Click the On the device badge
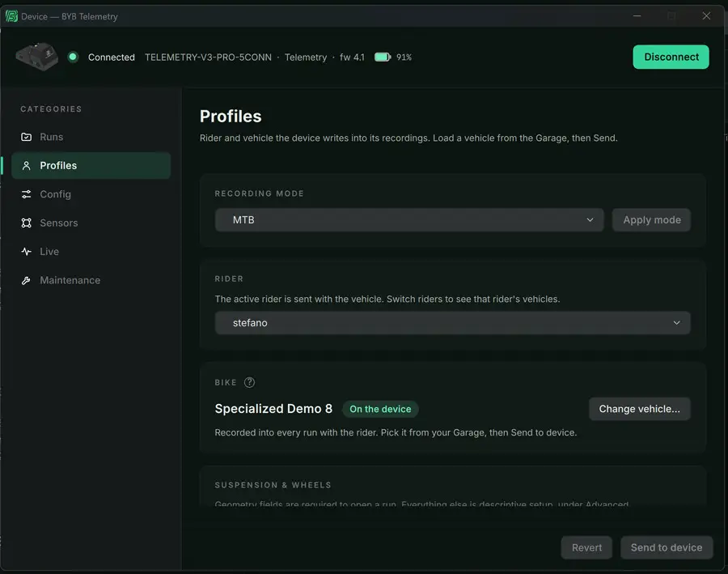The height and width of the screenshot is (574, 728). [x=380, y=409]
